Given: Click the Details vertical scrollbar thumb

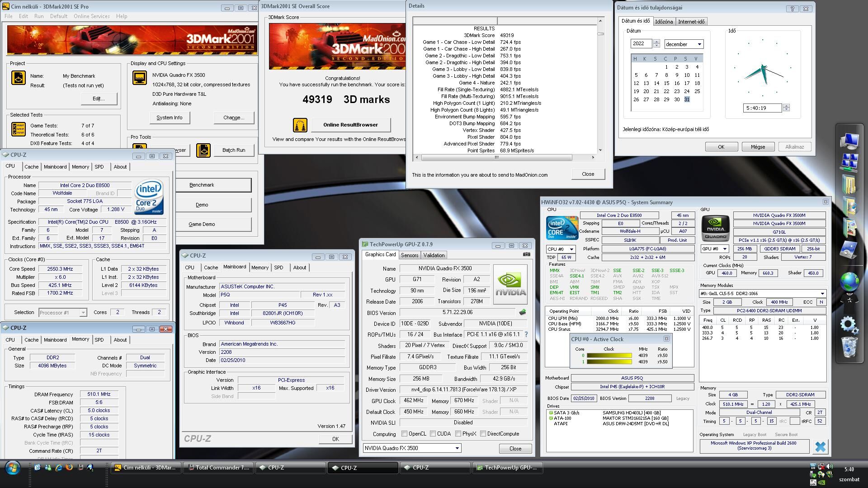Looking at the screenshot, I should click(600, 33).
